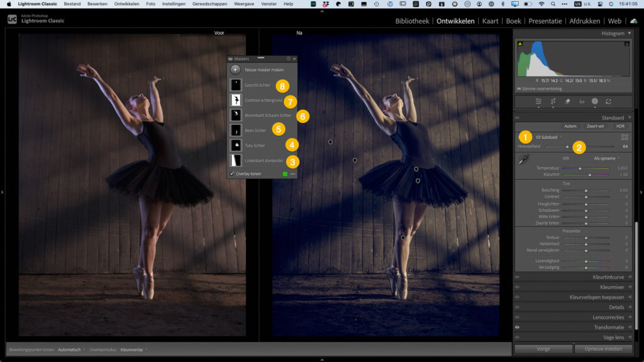Open Dropbox icon in menu bar

coord(325,4)
